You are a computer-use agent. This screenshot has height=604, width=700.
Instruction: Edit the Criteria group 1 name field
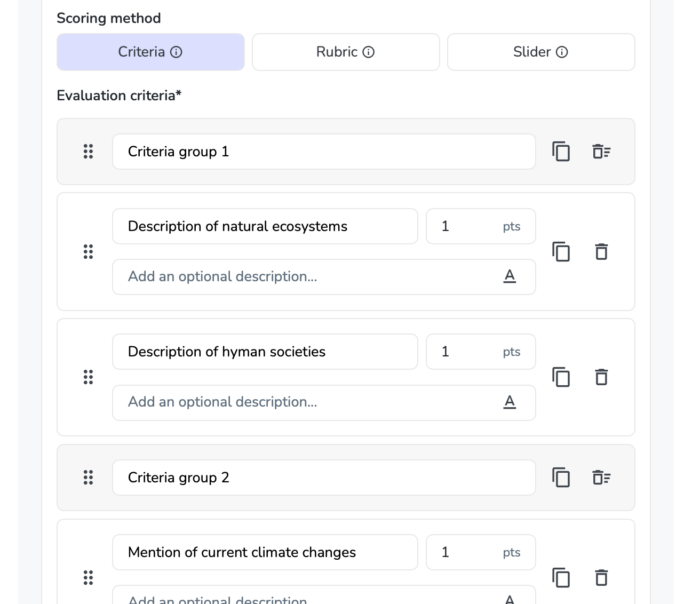point(324,152)
